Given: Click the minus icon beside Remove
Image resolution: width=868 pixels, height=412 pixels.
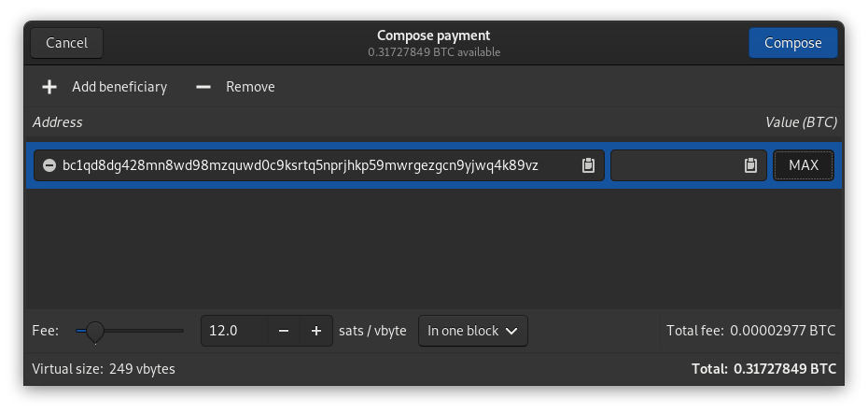Looking at the screenshot, I should point(203,87).
